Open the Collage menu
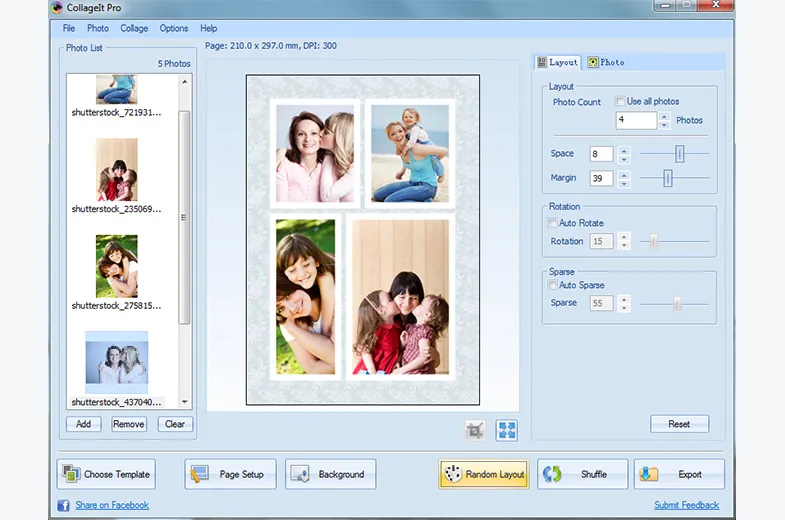Image resolution: width=785 pixels, height=520 pixels. (134, 29)
